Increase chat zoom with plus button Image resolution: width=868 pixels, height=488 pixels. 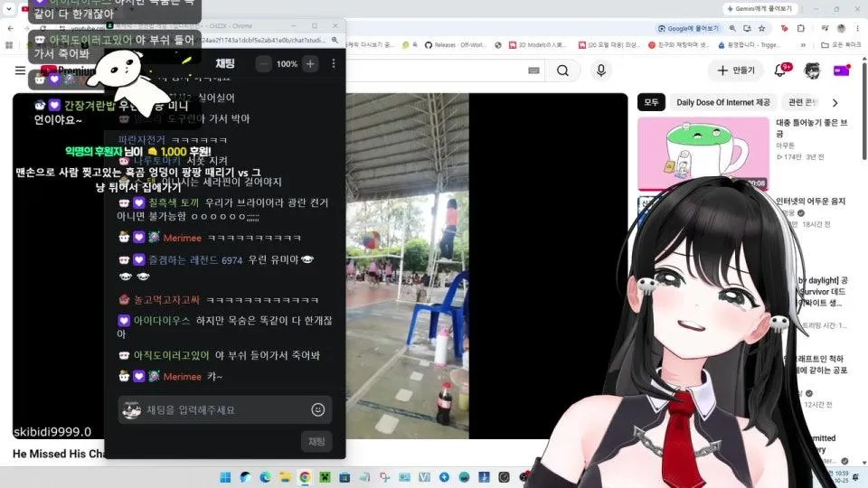pyautogui.click(x=310, y=64)
